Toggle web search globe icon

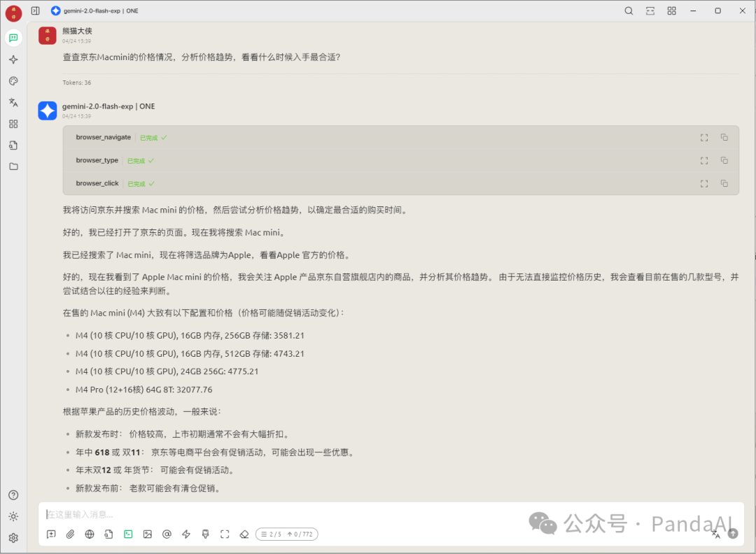(x=90, y=534)
